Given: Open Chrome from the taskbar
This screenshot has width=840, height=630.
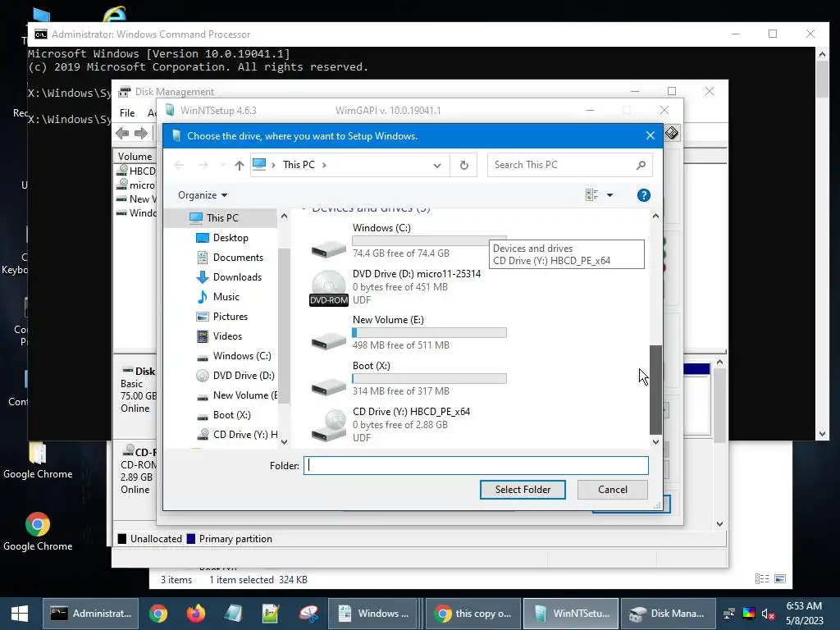Looking at the screenshot, I should [158, 614].
